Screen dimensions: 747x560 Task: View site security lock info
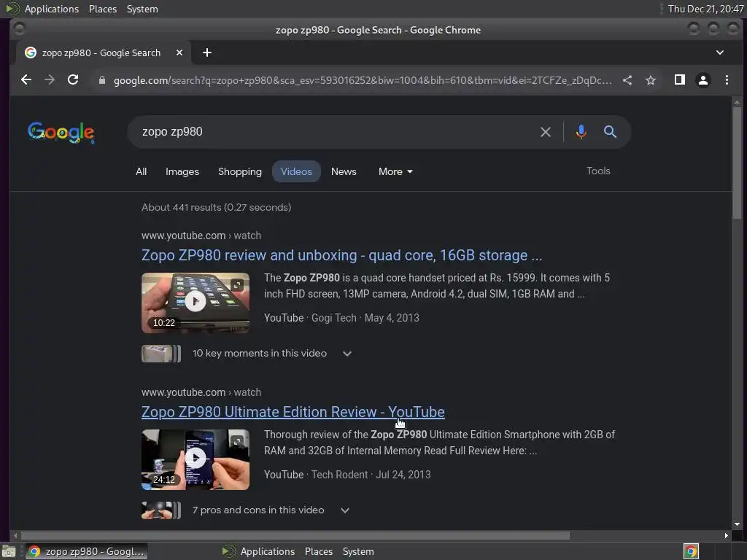tap(101, 80)
